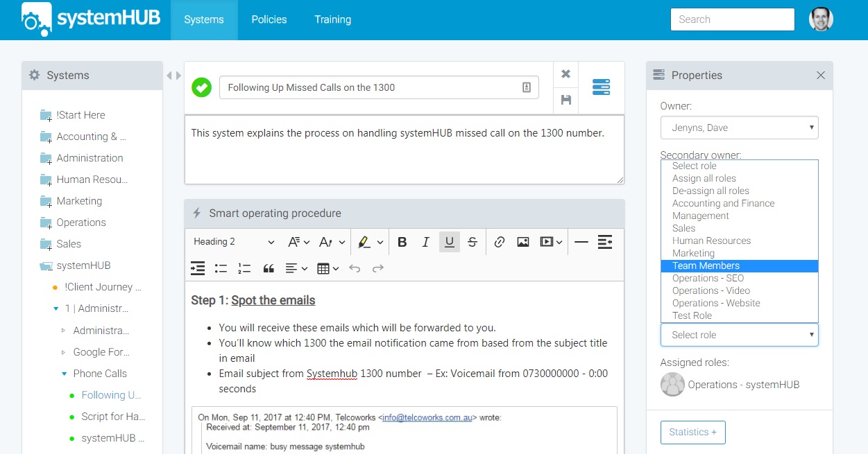This screenshot has width=868, height=454.
Task: Open text alignment dropdown
Action: pos(296,268)
